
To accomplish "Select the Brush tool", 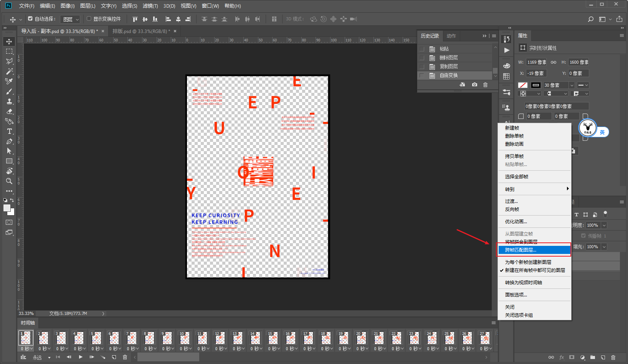I will click(9, 91).
